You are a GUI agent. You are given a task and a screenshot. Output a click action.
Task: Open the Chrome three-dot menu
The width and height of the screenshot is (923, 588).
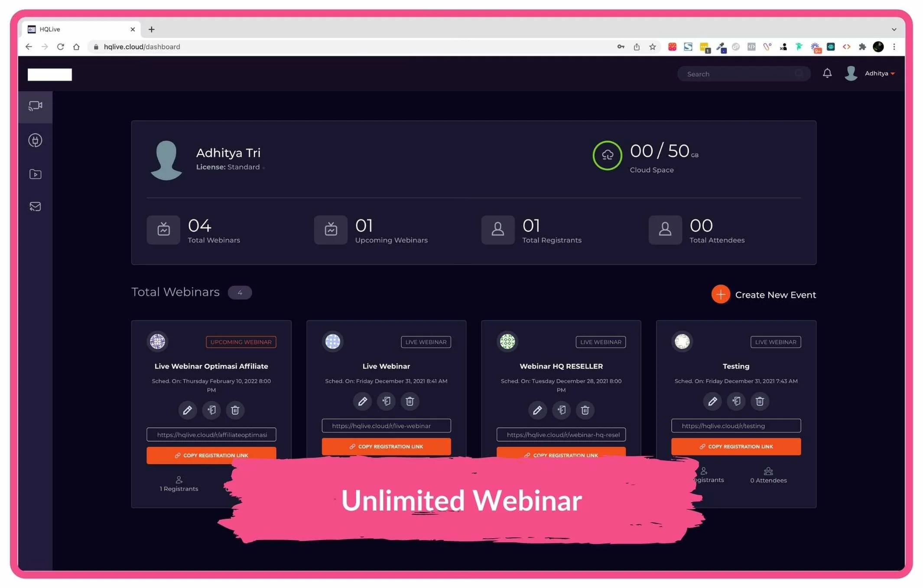point(894,47)
